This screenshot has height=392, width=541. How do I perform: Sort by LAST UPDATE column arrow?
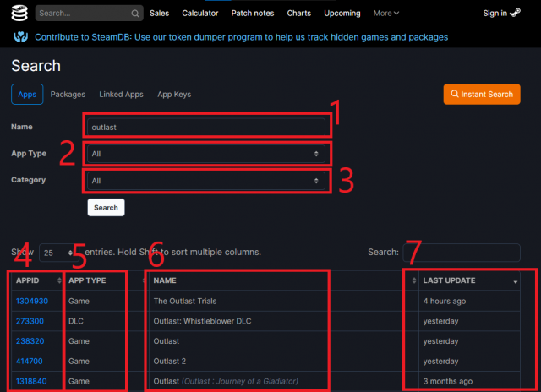tap(516, 280)
